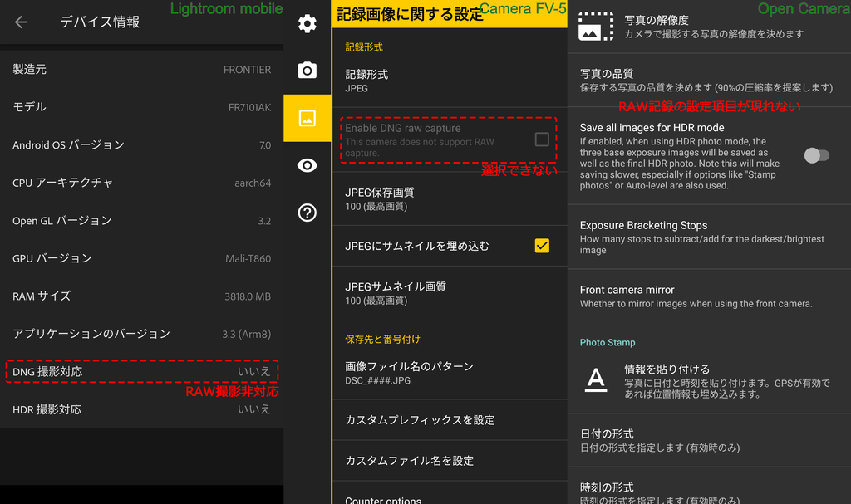Click アプリケーションのバージョン 3.3 row
Image resolution: width=851 pixels, height=504 pixels.
(x=141, y=334)
